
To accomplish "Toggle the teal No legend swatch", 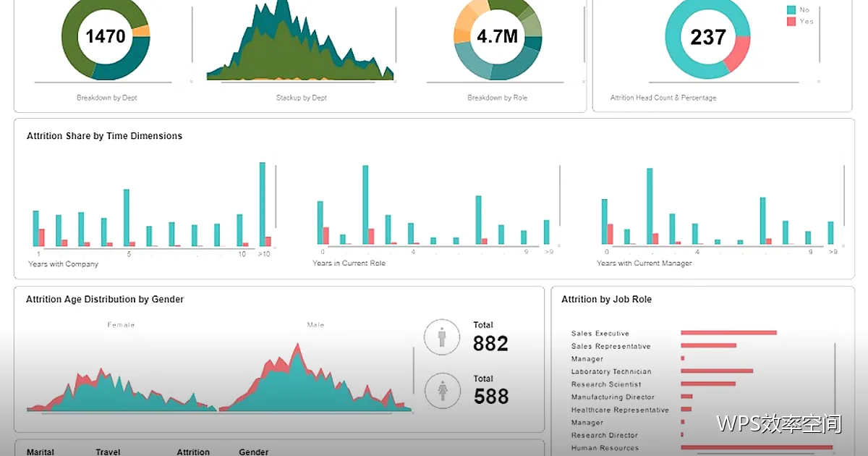I will coord(791,9).
